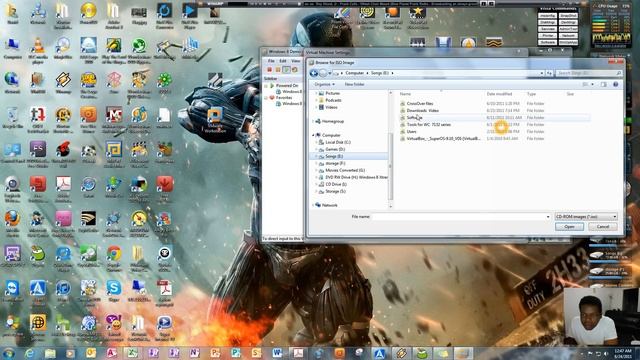Screen dimensions: 640x360
Task: Launch Internet Explorer from taskbar
Action: click(29, 353)
